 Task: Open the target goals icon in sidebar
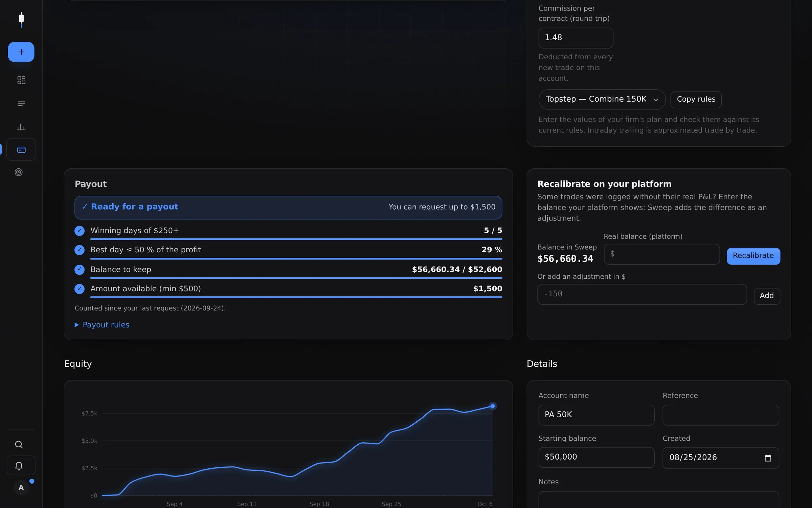coord(19,172)
